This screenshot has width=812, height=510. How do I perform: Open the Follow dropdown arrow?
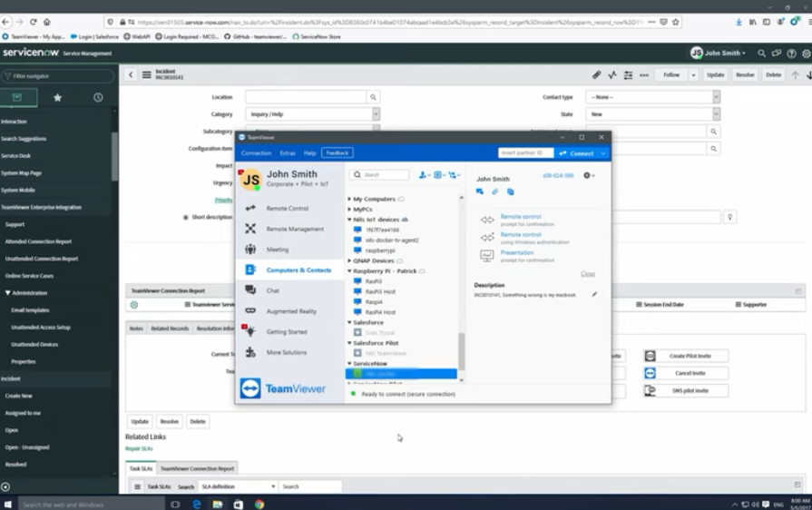pos(693,75)
